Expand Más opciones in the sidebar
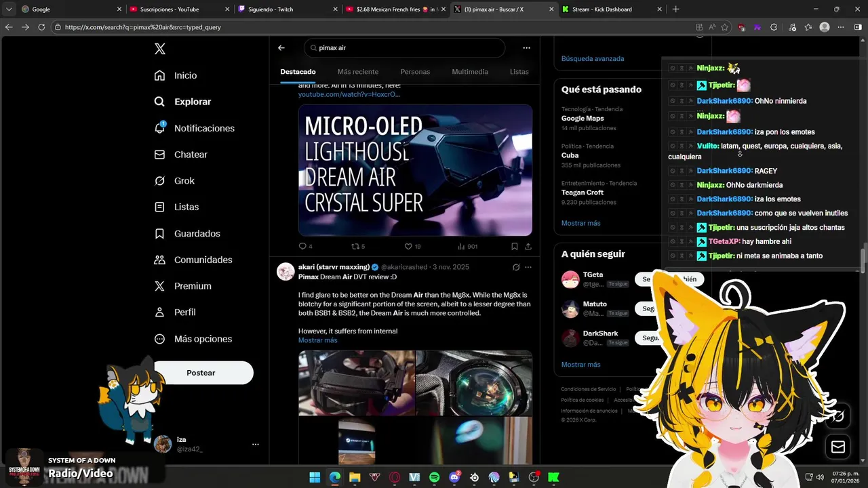The height and width of the screenshot is (488, 868). 193,339
